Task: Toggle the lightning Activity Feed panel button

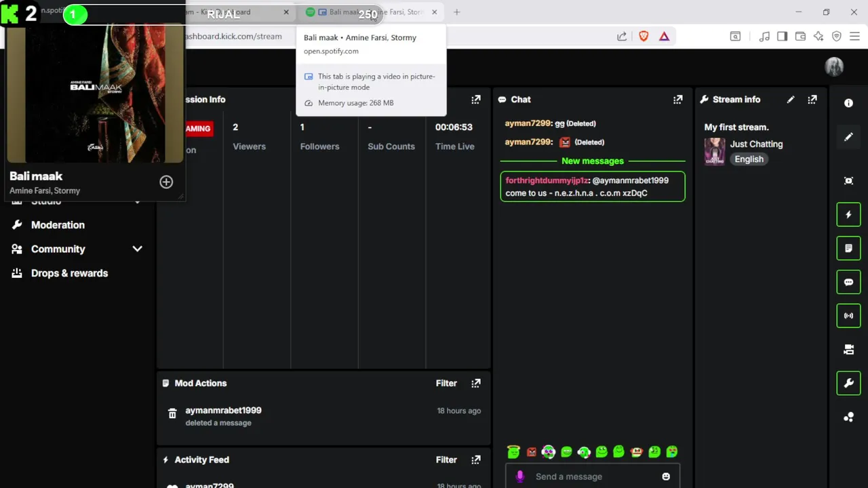Action: 848,215
